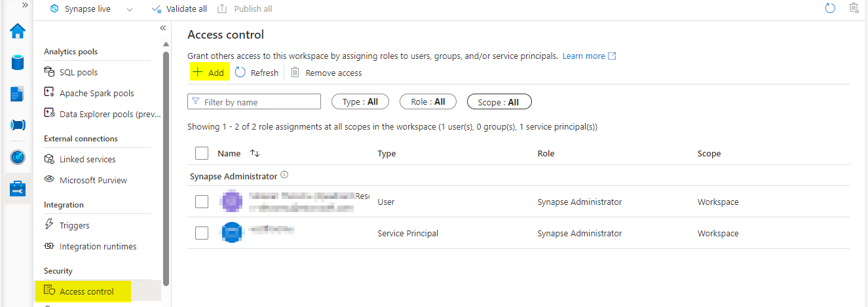Viewport: 868px width, 307px height.
Task: Click the SQL pools icon
Action: tap(48, 72)
